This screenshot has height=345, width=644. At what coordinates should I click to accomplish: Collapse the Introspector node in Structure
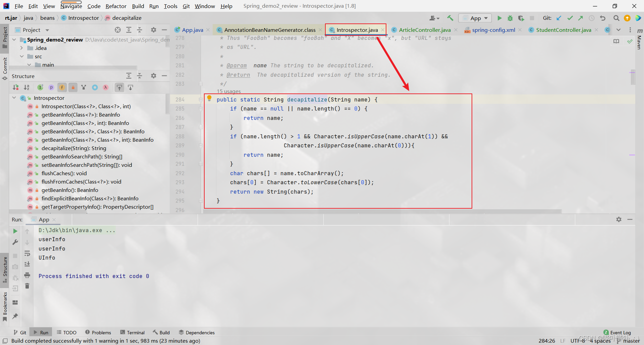click(x=14, y=98)
